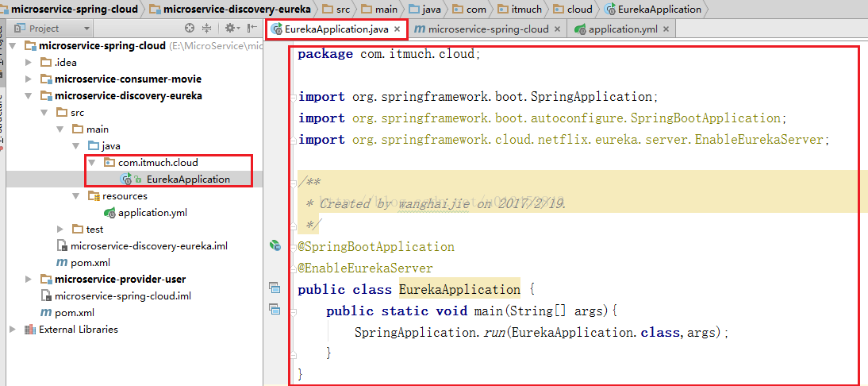Close the EurekaApplication.java tab

(x=397, y=30)
